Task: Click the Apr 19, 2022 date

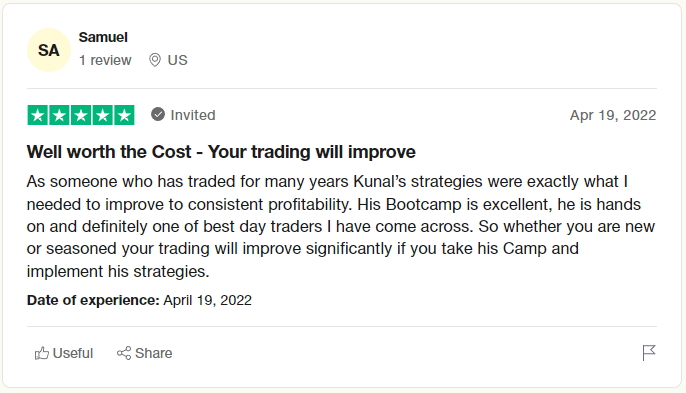Action: point(612,115)
